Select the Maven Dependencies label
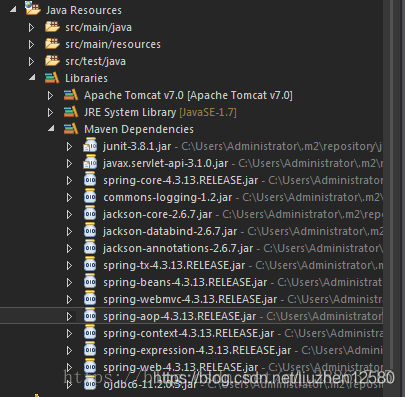The width and height of the screenshot is (405, 397). [139, 129]
